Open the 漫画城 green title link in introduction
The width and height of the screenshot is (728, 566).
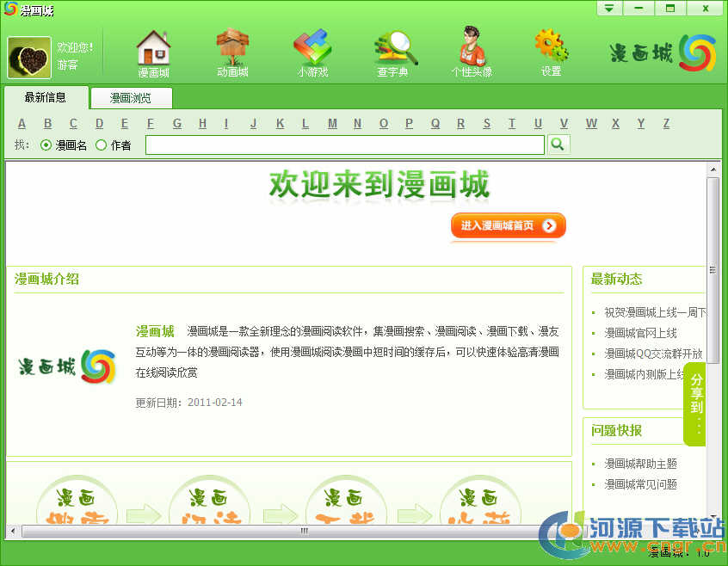[155, 331]
